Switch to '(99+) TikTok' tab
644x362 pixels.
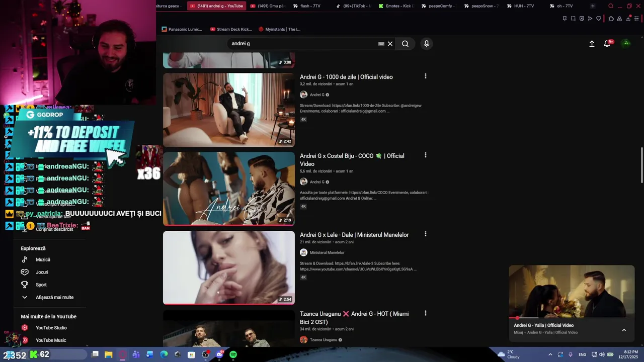tap(353, 6)
